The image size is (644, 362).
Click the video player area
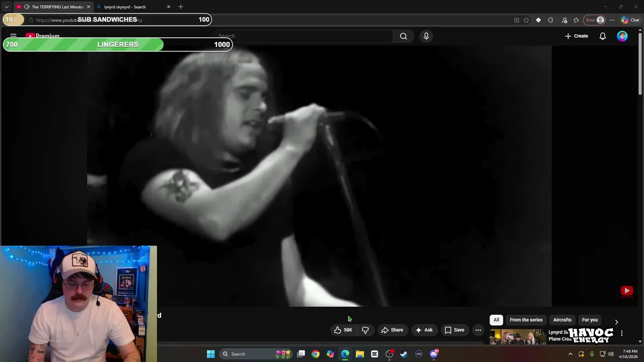coord(319,176)
